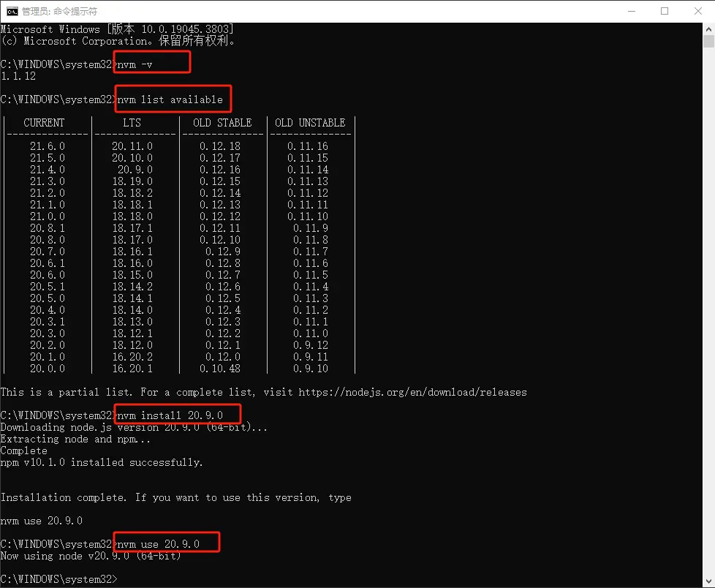Click version '20.10.0' in LTS column
Image resolution: width=715 pixels, height=588 pixels.
coord(132,158)
